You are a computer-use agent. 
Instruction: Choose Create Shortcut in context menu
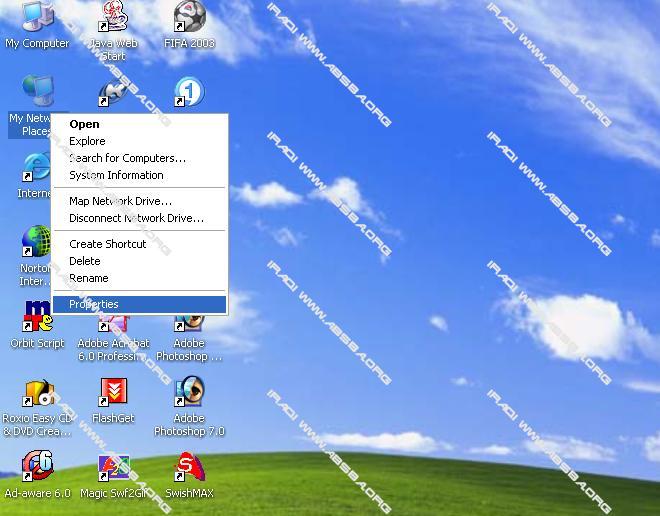click(139, 244)
